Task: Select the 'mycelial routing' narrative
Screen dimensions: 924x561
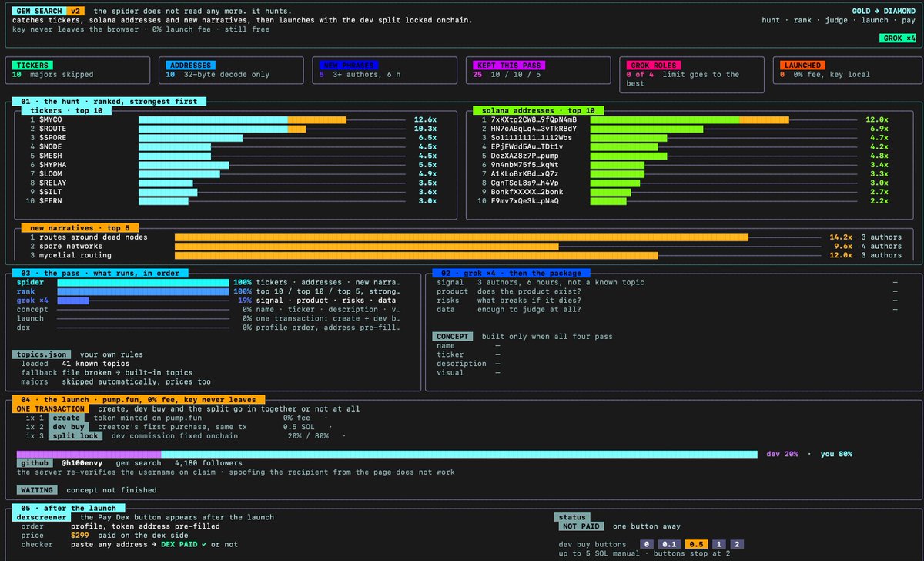Action: [x=75, y=255]
